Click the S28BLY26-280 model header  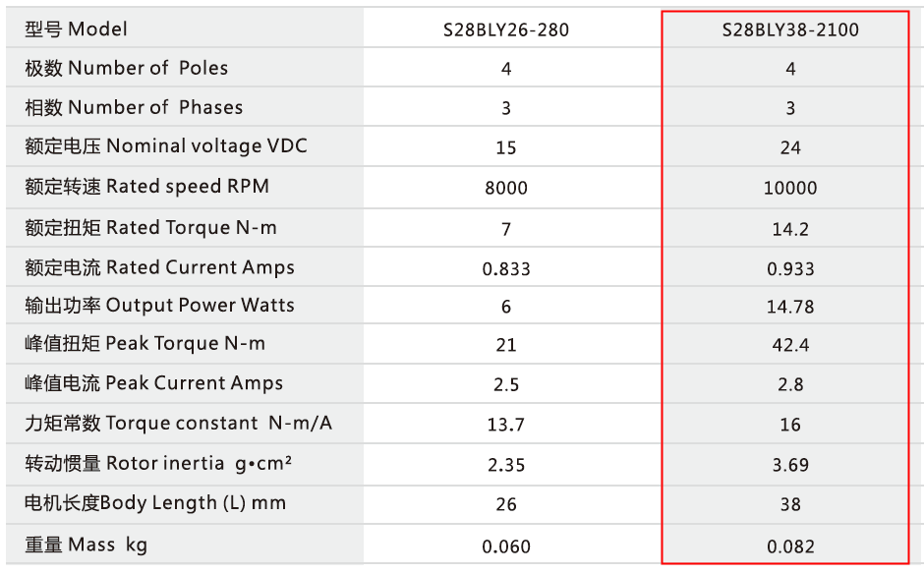coord(506,29)
